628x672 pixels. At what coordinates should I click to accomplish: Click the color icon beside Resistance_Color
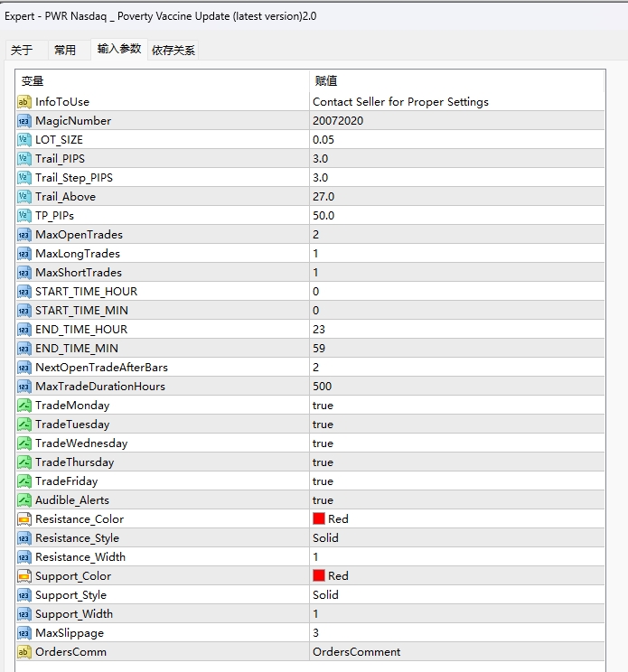pyautogui.click(x=24, y=519)
